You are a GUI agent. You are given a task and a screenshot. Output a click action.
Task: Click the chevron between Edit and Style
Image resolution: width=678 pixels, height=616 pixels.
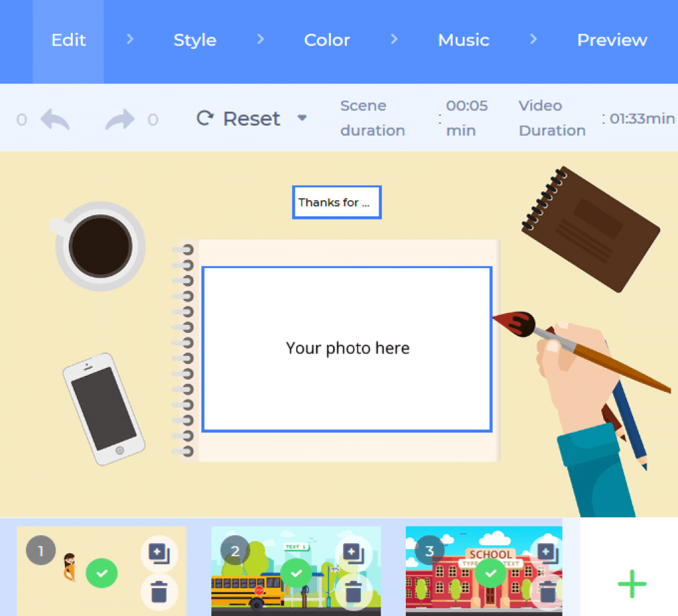pyautogui.click(x=130, y=39)
